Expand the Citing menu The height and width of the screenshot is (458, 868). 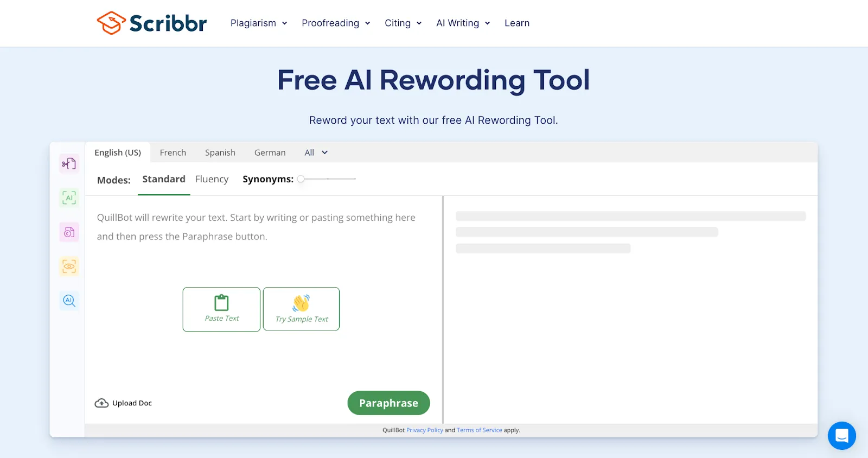(403, 23)
